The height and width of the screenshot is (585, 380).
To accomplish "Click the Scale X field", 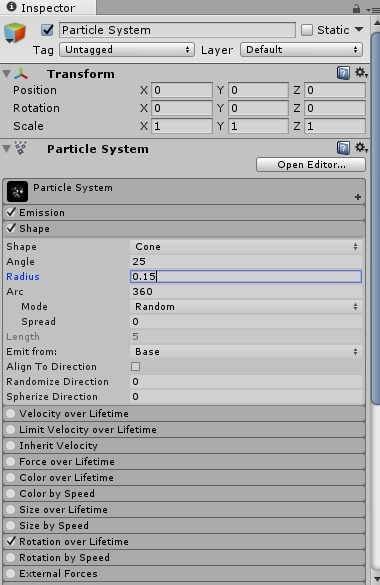I will coord(182,126).
